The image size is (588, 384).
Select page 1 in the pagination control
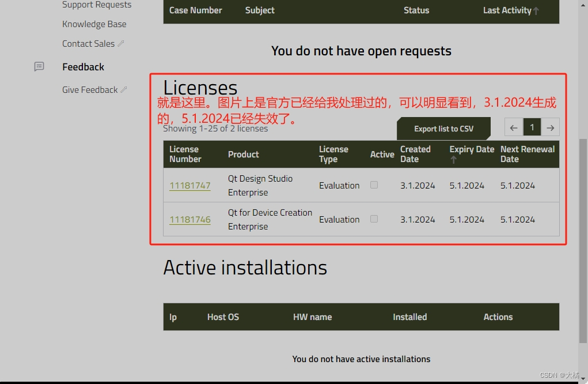532,127
